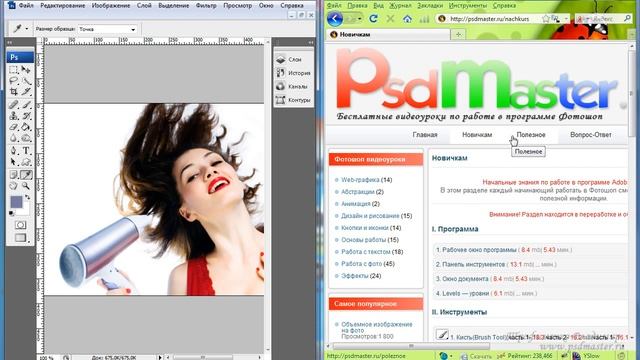Select the Magic Wand tool
The height and width of the screenshot is (360, 640).
26,80
